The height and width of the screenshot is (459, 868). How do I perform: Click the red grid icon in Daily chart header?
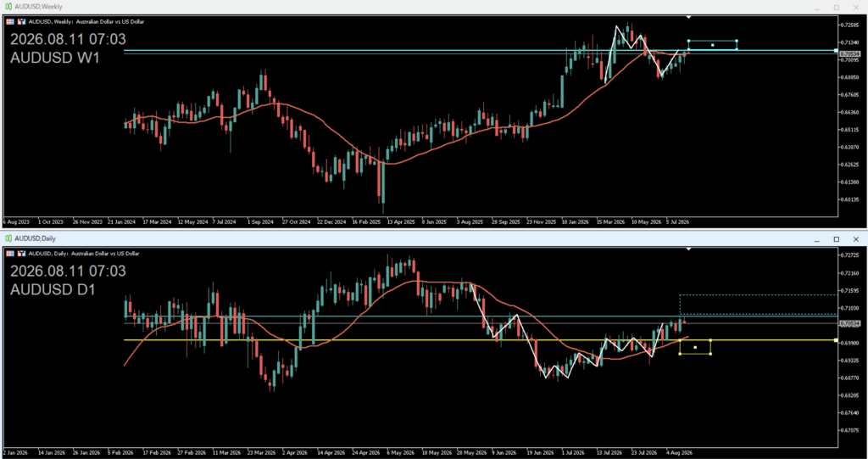click(10, 254)
